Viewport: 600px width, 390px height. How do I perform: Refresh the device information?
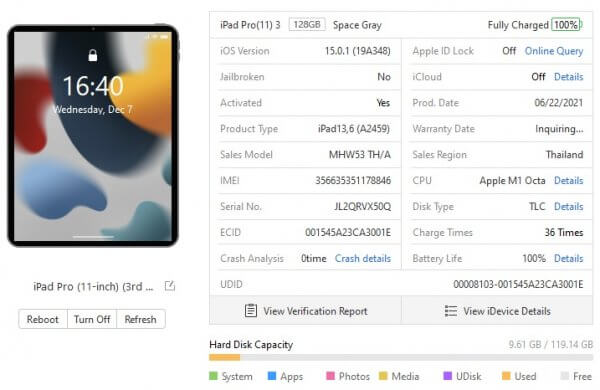[140, 319]
